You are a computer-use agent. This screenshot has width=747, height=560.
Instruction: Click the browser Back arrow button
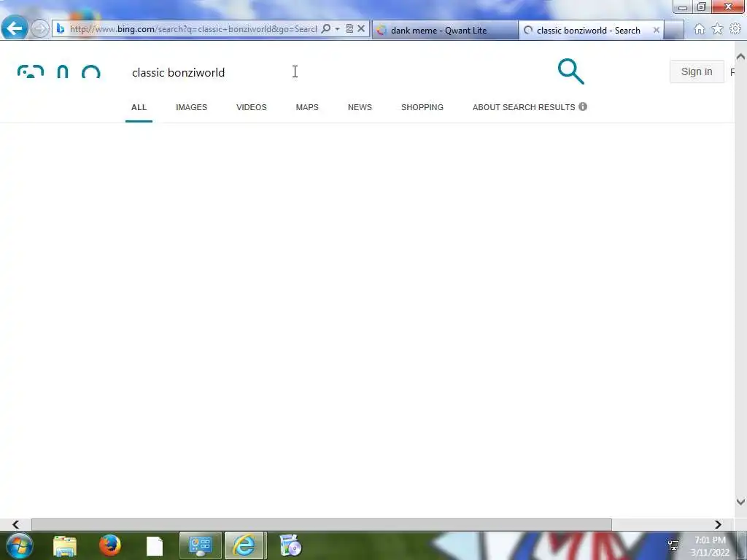(15, 28)
